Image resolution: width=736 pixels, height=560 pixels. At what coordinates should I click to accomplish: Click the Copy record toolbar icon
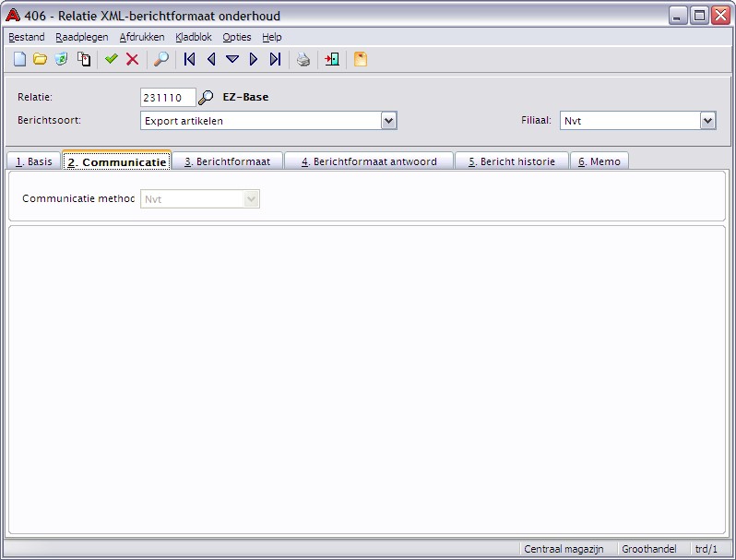pos(84,59)
